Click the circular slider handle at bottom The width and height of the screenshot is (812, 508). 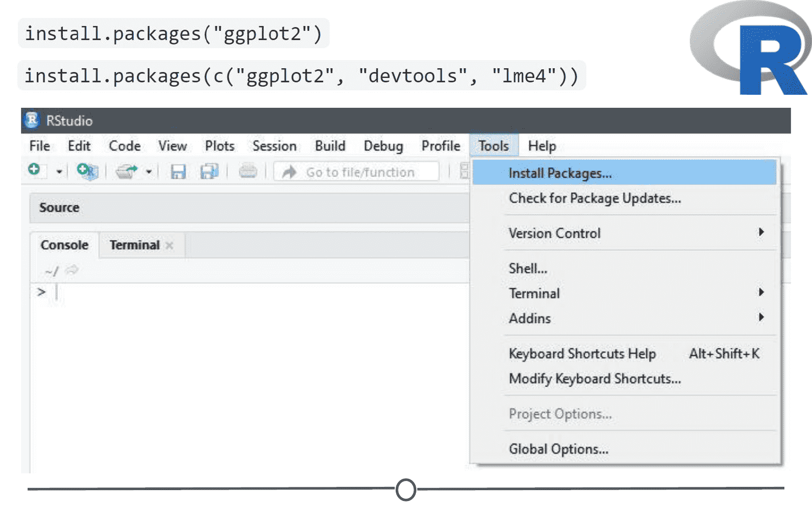tap(406, 489)
